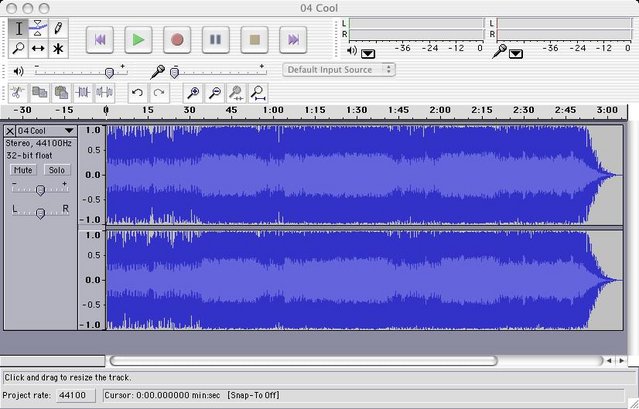639x409 pixels.
Task: Click the horizontal scrollbar thumb
Action: 304,361
